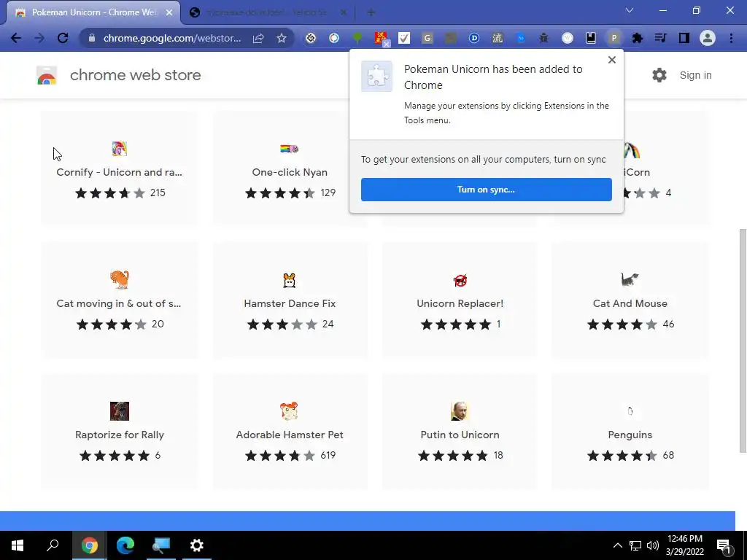
Task: Click the black bookmark extension icon
Action: [591, 38]
